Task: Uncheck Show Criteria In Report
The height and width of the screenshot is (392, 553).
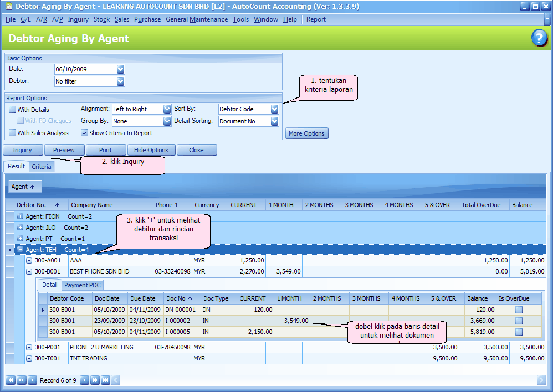Action: point(84,133)
